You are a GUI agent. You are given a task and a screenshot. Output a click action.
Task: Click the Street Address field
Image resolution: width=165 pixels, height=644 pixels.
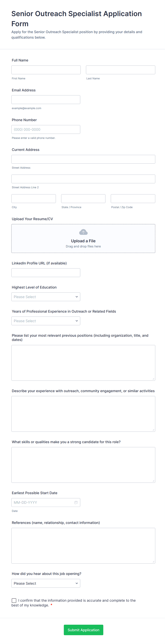tap(83, 159)
